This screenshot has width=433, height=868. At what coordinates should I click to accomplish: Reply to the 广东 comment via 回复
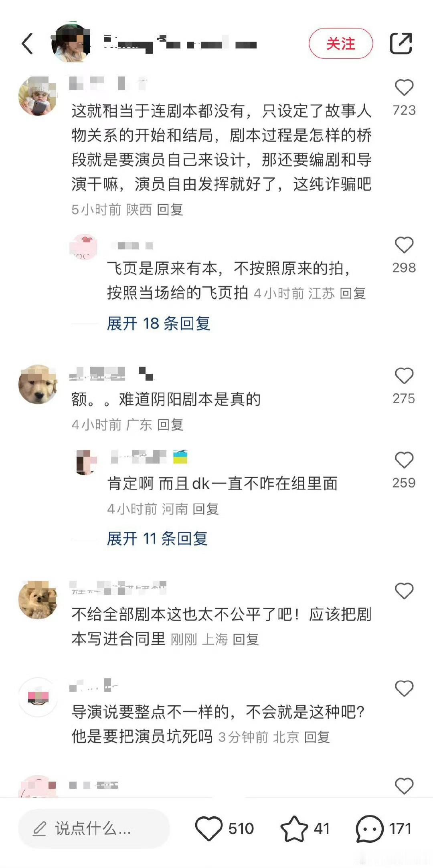pyautogui.click(x=170, y=425)
